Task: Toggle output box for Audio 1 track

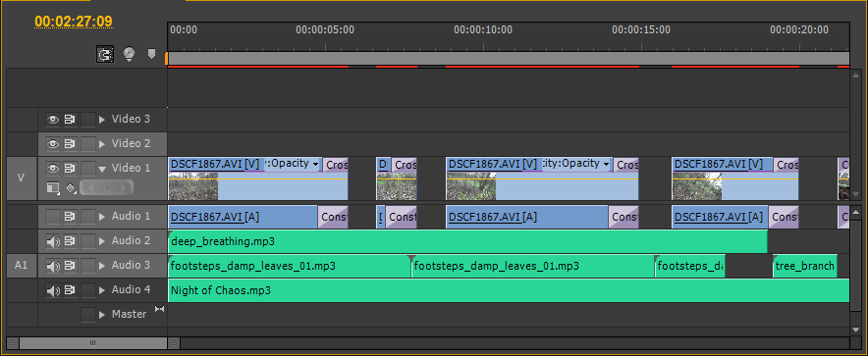Action: point(53,216)
